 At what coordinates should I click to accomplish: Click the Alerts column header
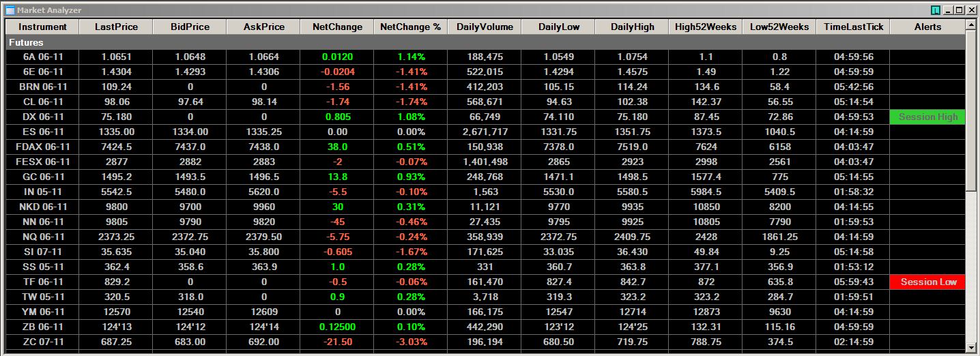pyautogui.click(x=927, y=27)
